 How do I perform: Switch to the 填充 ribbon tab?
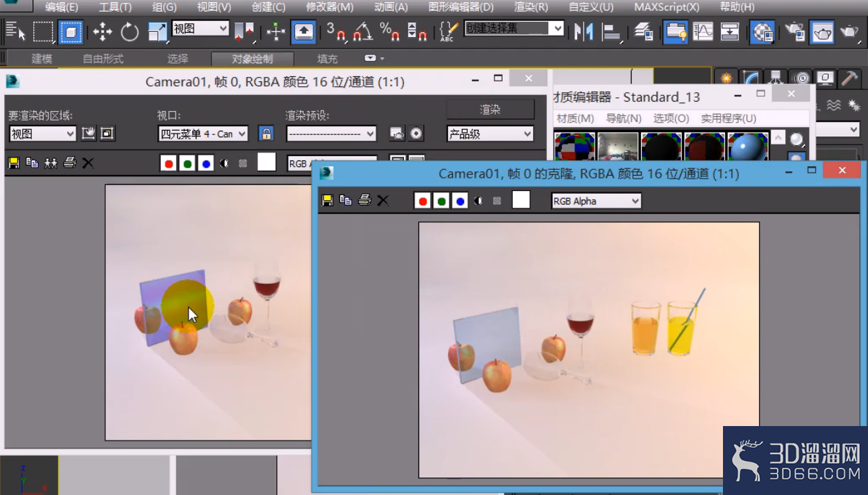pos(327,59)
